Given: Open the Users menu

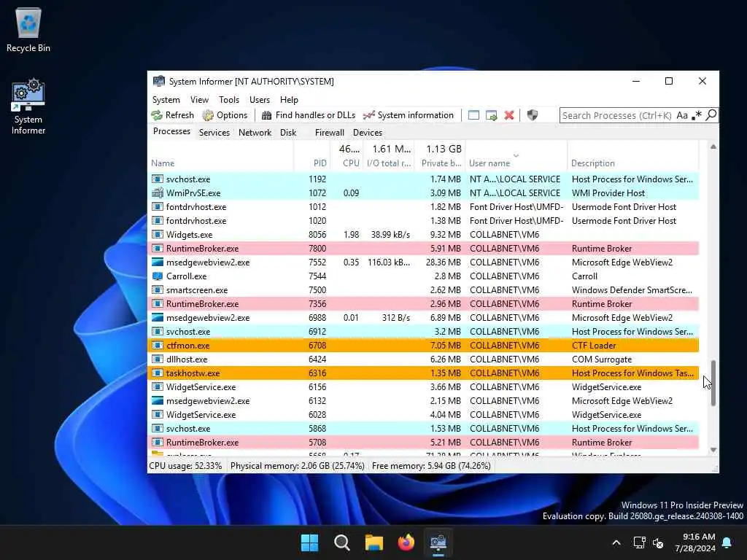Looking at the screenshot, I should coord(260,99).
